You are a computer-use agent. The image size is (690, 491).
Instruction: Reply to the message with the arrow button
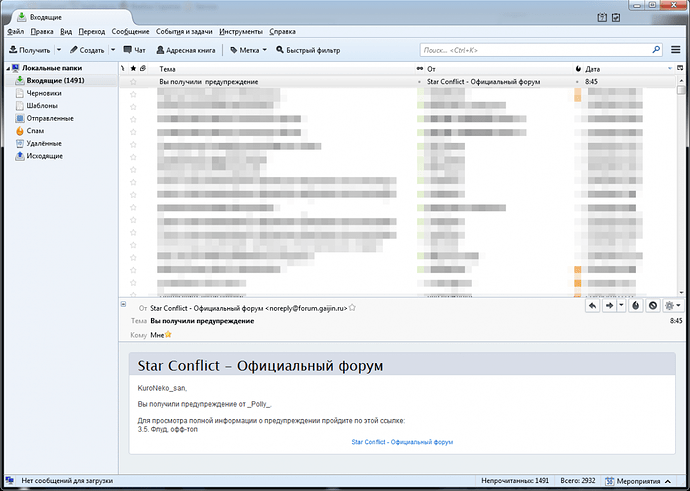point(593,306)
